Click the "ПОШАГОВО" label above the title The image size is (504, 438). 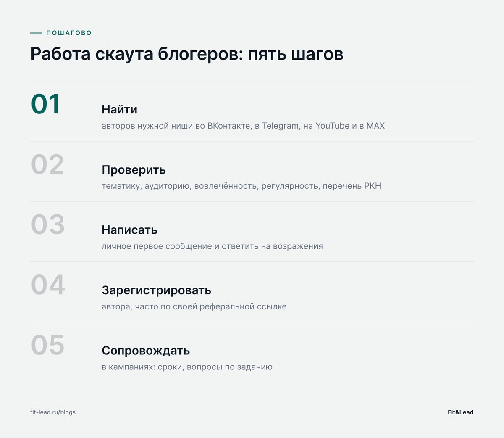(69, 33)
